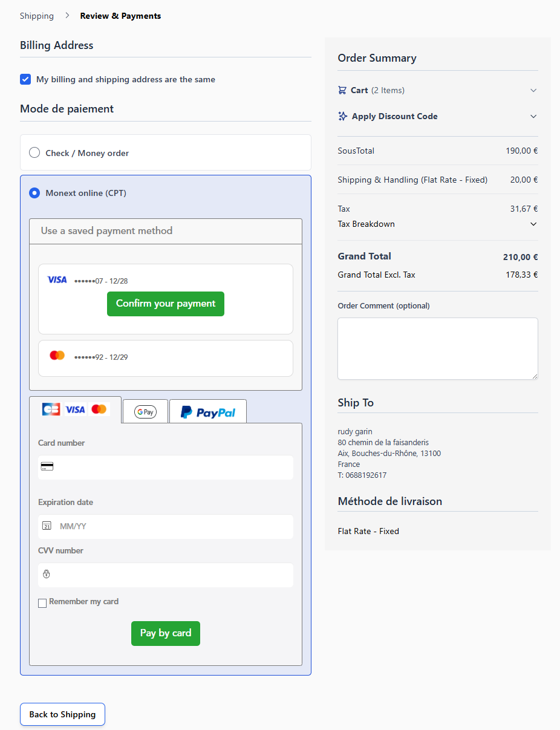Select Check / Money order payment option
The image size is (560, 730).
tap(35, 153)
